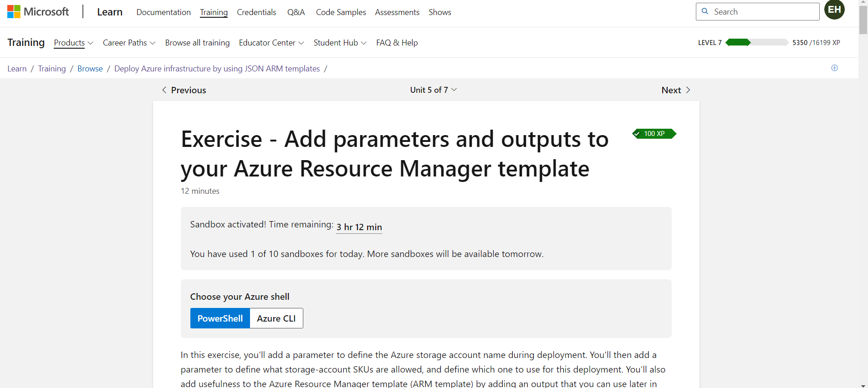Image resolution: width=868 pixels, height=388 pixels.
Task: Expand the Student Hub menu
Action: (340, 43)
